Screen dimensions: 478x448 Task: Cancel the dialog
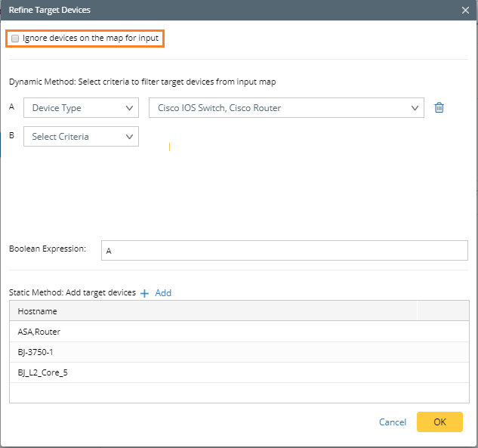(393, 422)
